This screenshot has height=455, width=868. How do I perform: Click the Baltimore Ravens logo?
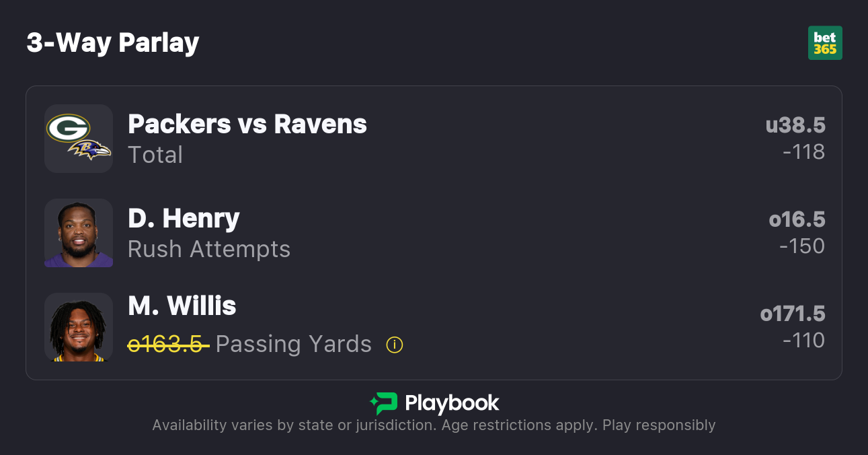tap(91, 149)
